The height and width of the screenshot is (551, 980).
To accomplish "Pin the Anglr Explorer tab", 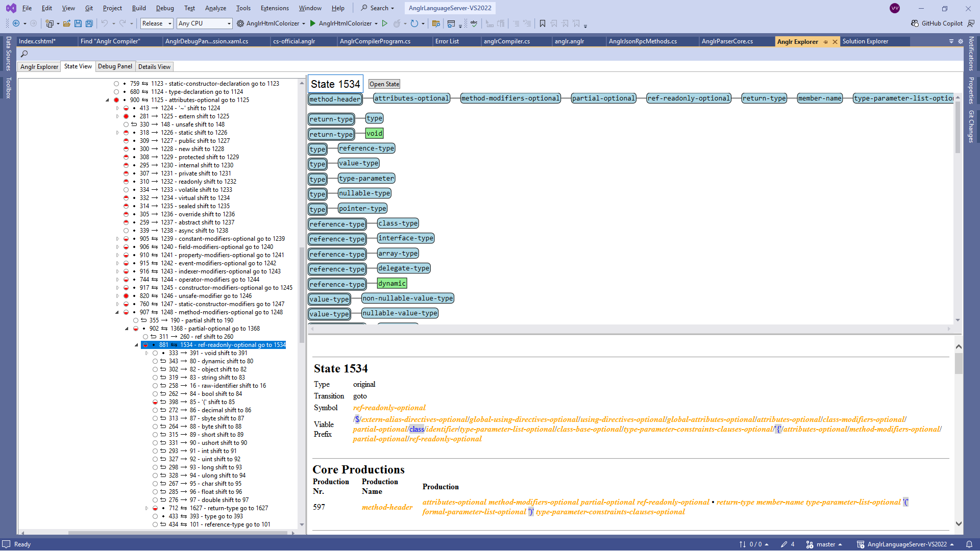I will point(825,42).
